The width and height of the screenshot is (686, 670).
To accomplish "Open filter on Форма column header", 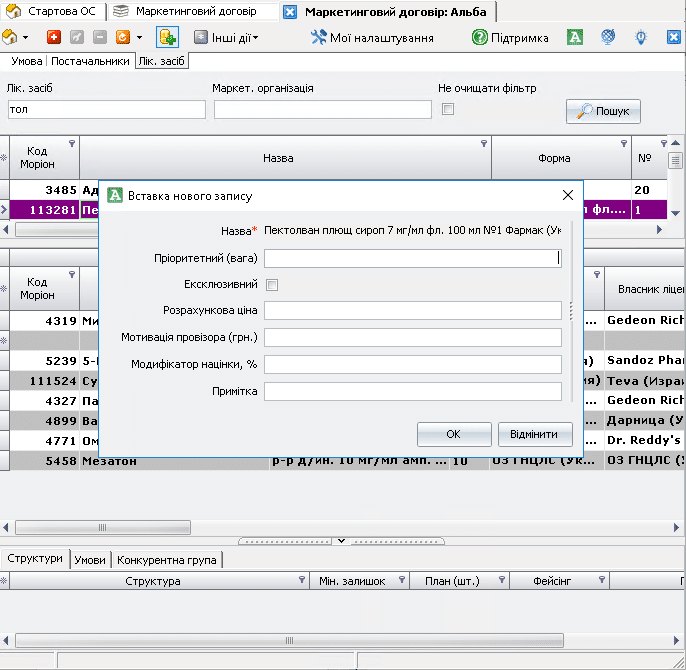I will (622, 144).
